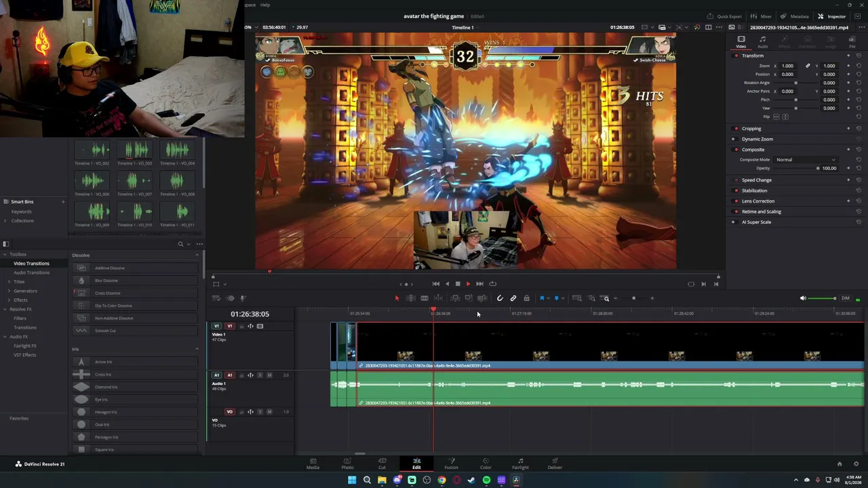The width and height of the screenshot is (868, 488).
Task: Switch to the Fairlight page
Action: [x=520, y=464]
